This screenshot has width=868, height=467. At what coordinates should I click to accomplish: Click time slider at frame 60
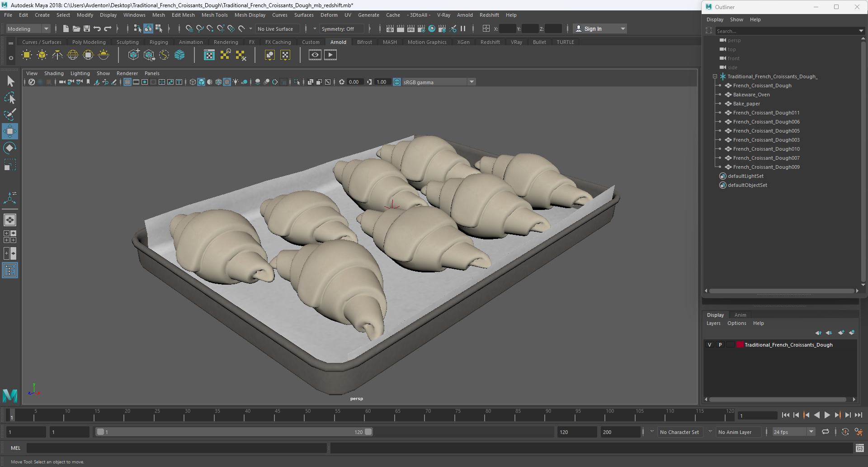click(368, 415)
